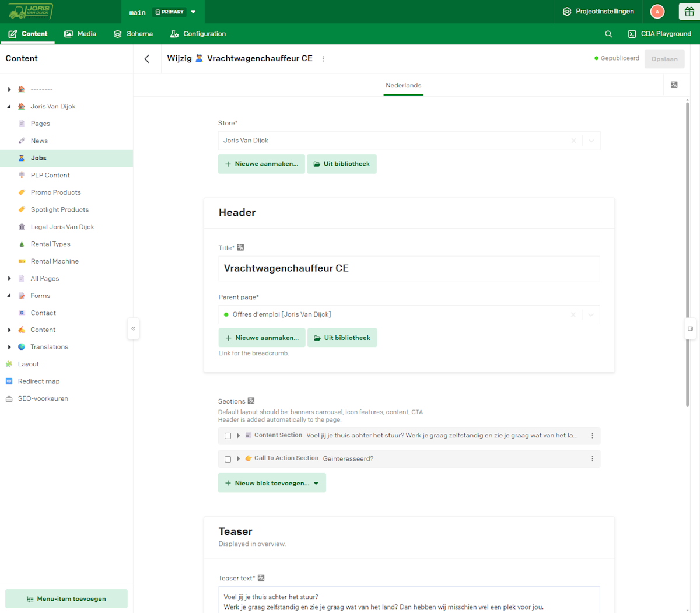This screenshot has height=613, width=700.
Task: Open the Parent page dropdown arrow
Action: pos(591,315)
